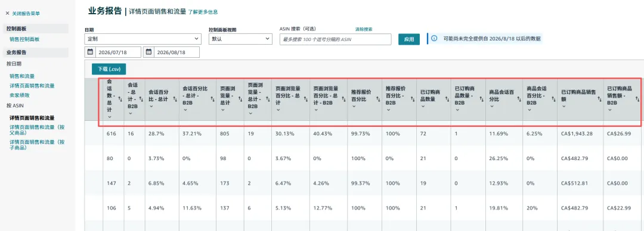Select the CA$22.99 B2B sales cell
Image resolution: width=644 pixels, height=231 pixels.
(x=619, y=208)
